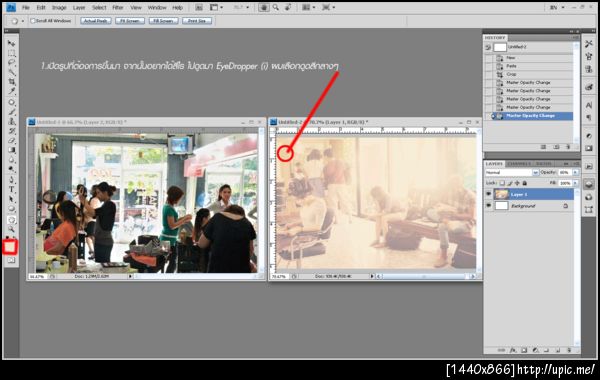Select the Dodge tool
The width and height of the screenshot is (600, 380).
point(11,169)
